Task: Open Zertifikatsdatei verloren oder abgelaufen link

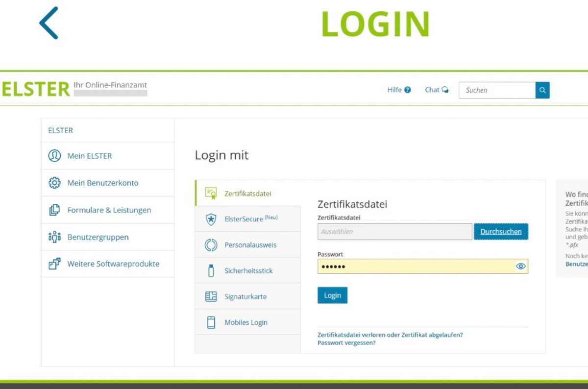Action: pyautogui.click(x=390, y=335)
